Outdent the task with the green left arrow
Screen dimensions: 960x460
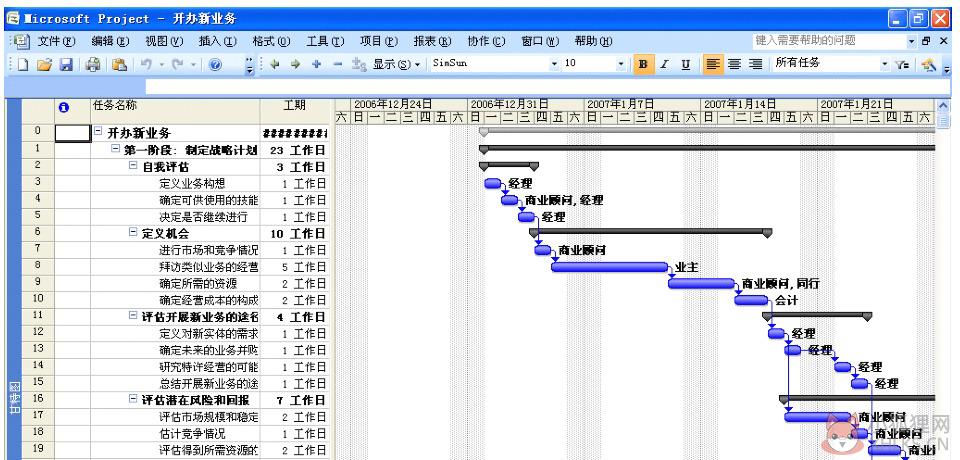click(274, 64)
